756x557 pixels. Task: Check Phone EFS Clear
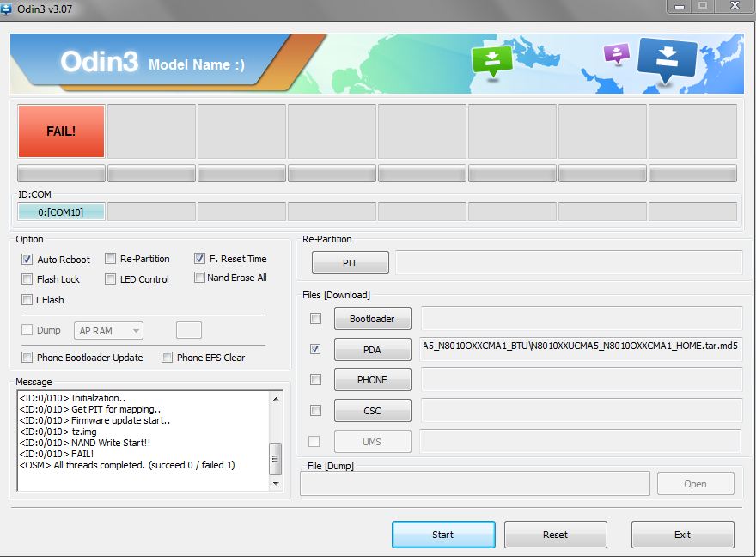pos(167,357)
